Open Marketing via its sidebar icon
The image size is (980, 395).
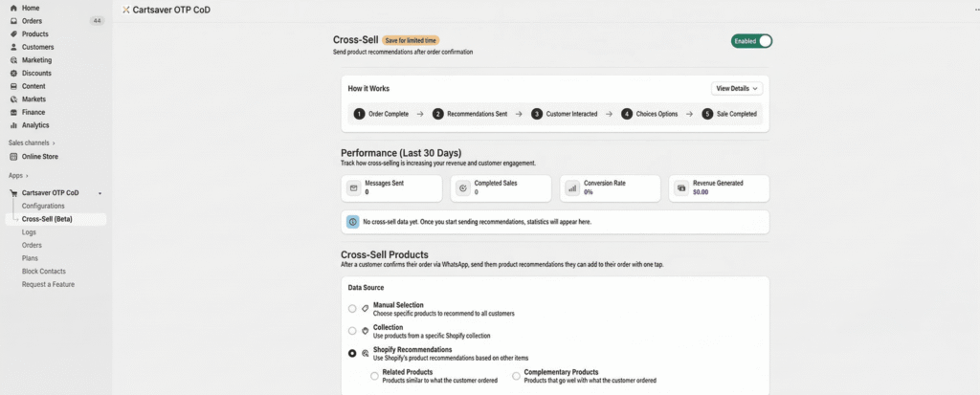tap(13, 60)
